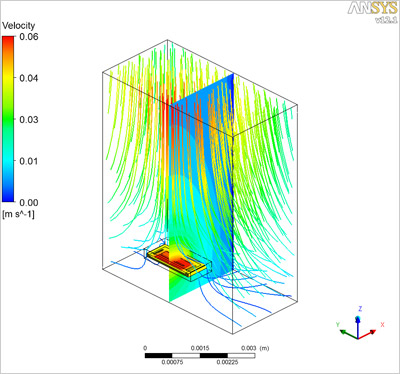
Task: Click the 0.00075 scale ruler label
Action: pos(172,362)
